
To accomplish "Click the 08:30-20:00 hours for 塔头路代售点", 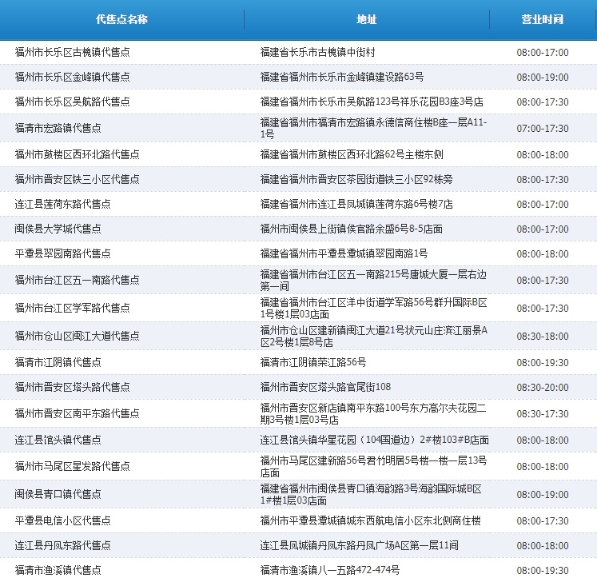I will pyautogui.click(x=542, y=387).
